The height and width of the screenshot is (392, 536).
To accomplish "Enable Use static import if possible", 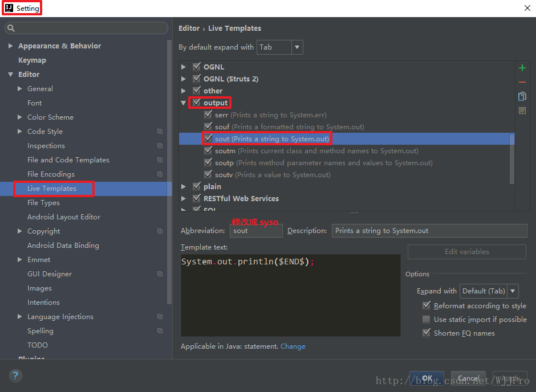I will pyautogui.click(x=427, y=320).
